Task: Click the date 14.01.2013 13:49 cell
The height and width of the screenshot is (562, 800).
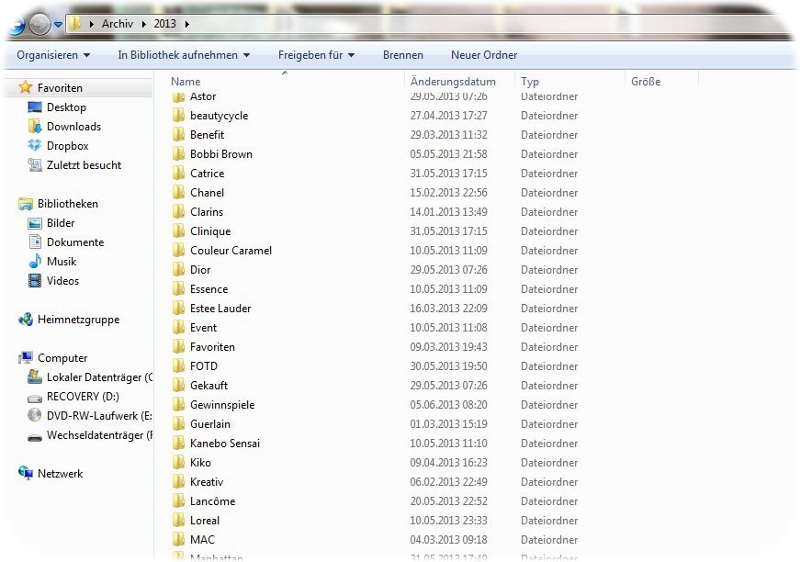Action: click(448, 212)
